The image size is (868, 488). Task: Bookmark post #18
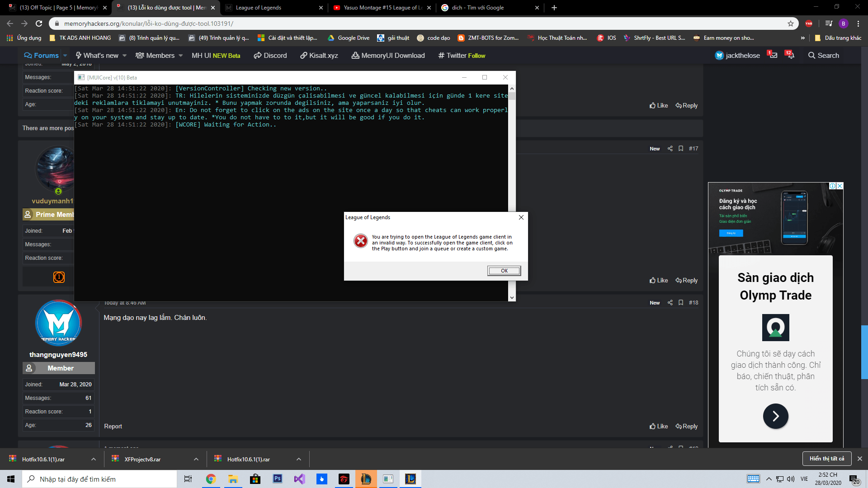tap(681, 303)
